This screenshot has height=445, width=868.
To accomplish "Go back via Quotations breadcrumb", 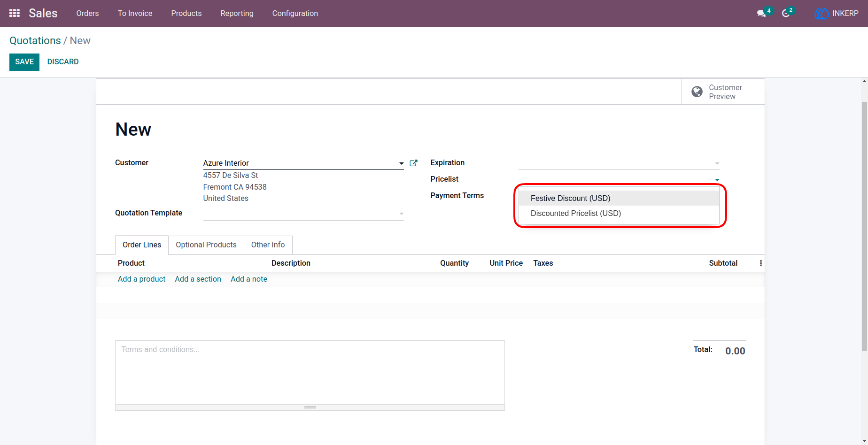I will pyautogui.click(x=35, y=40).
